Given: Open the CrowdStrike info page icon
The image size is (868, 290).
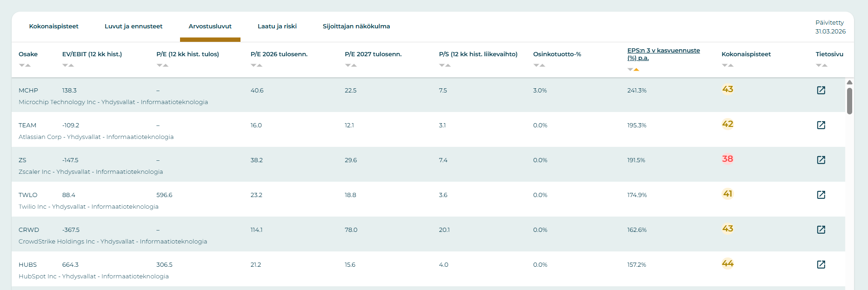Looking at the screenshot, I should pyautogui.click(x=821, y=230).
